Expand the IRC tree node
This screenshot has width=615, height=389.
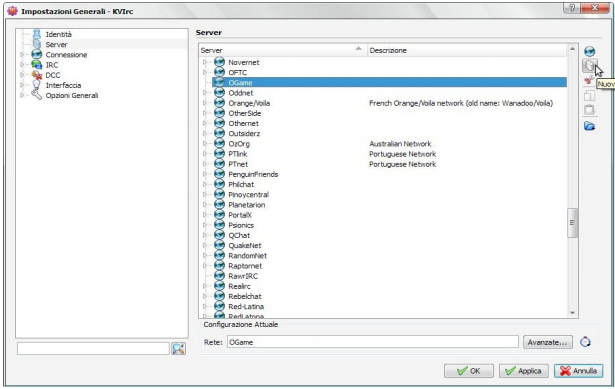click(22, 65)
